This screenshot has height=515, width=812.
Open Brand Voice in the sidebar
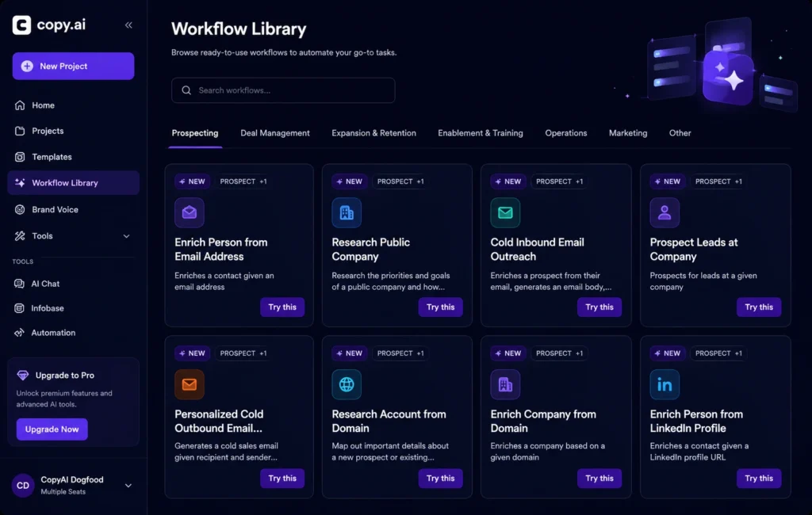click(74, 210)
